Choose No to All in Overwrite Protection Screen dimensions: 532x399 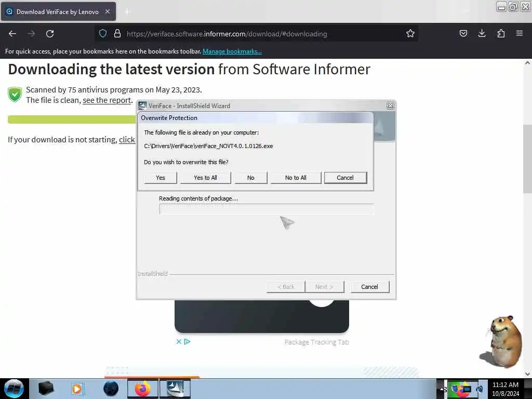tap(296, 178)
